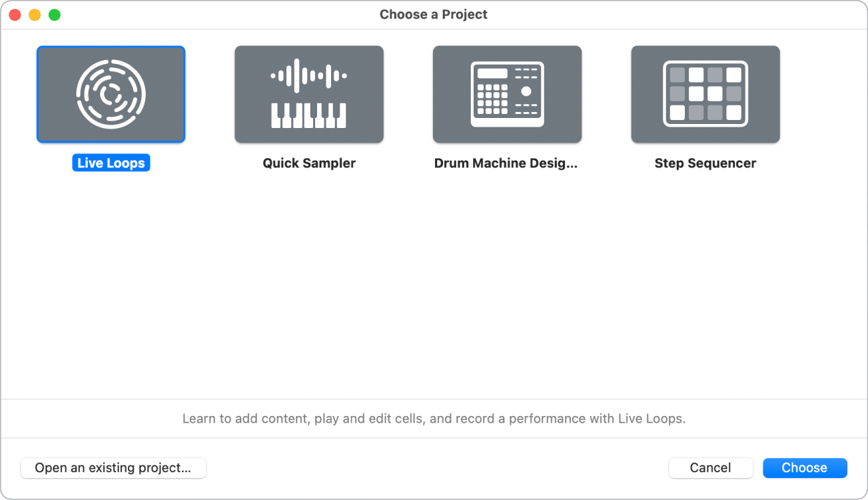The image size is (868, 500).
Task: Open an existing project
Action: tap(113, 468)
